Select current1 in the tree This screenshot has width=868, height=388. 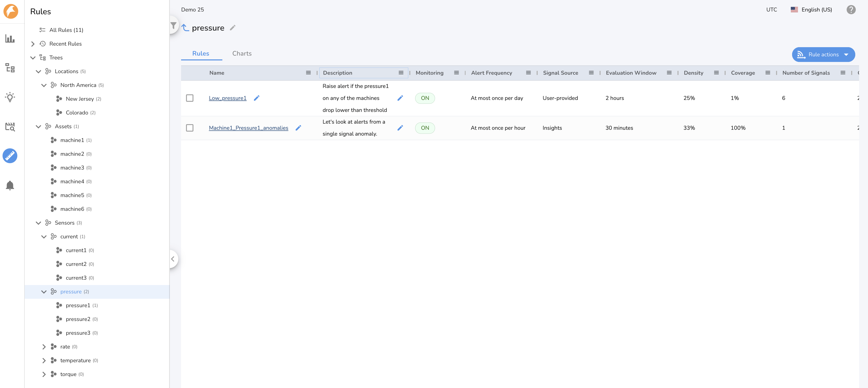(x=76, y=250)
